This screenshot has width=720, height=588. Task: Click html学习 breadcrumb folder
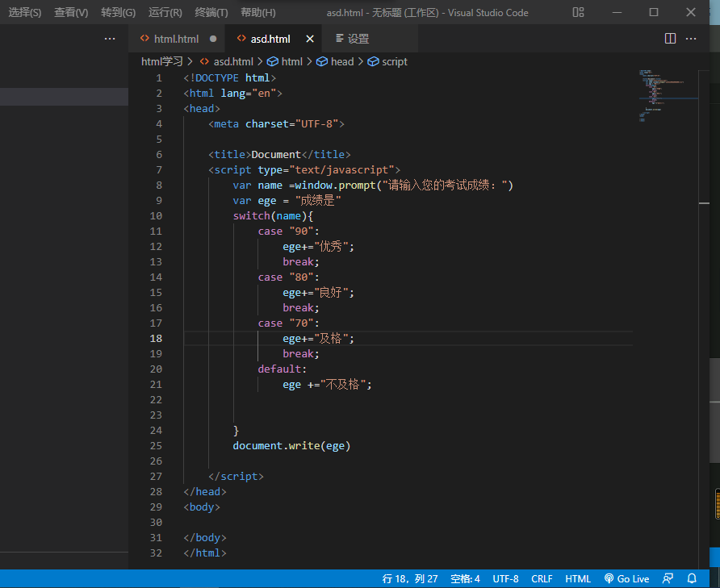pyautogui.click(x=162, y=61)
